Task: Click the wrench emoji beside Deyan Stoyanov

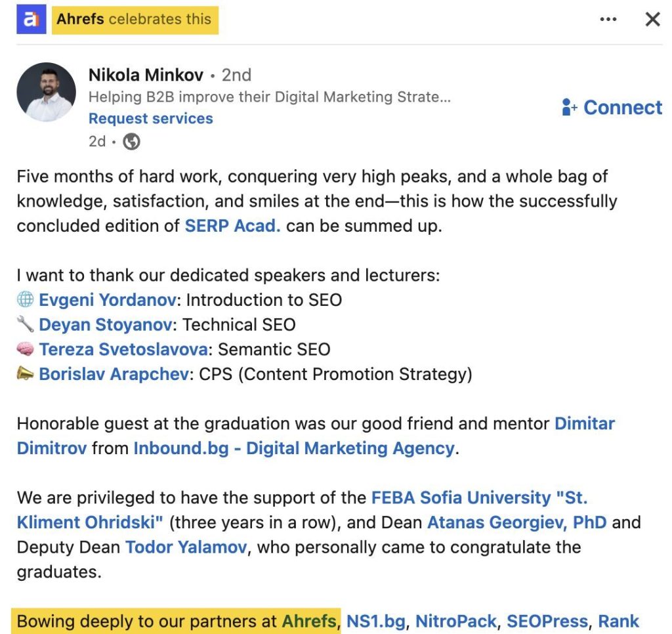Action: 25,324
